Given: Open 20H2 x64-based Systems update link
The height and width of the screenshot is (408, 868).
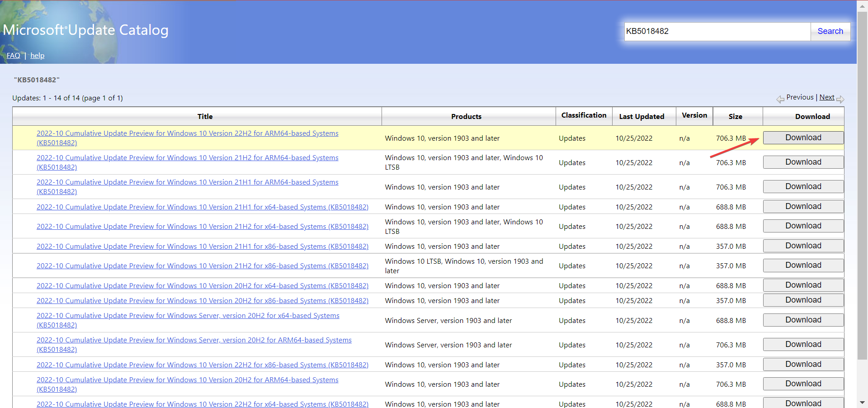Looking at the screenshot, I should (x=202, y=286).
